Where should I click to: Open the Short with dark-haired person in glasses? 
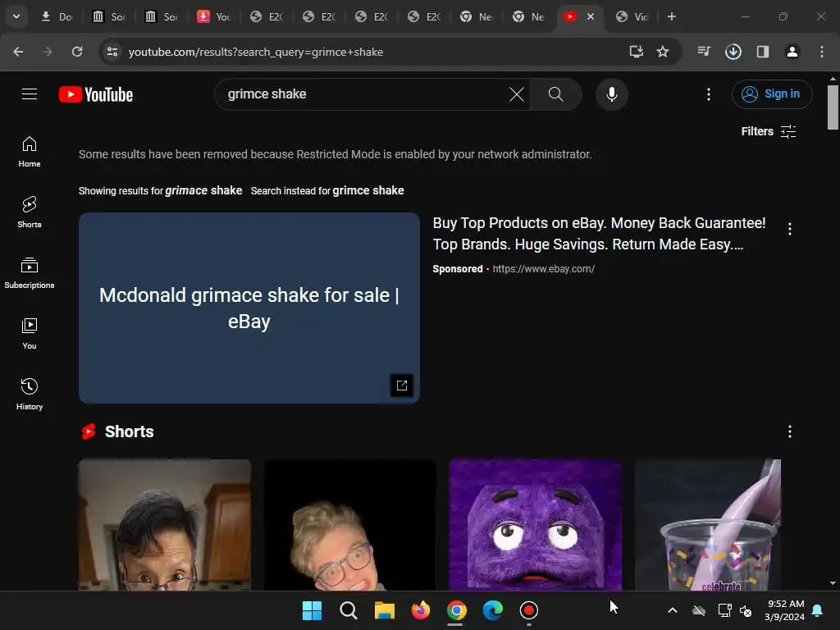click(x=164, y=525)
